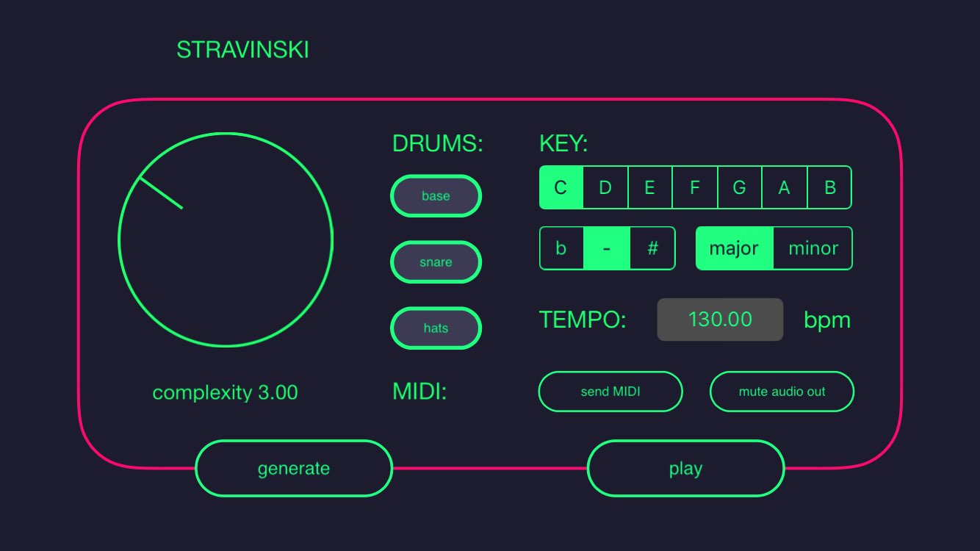Select key G
The width and height of the screenshot is (980, 551).
[x=740, y=187]
